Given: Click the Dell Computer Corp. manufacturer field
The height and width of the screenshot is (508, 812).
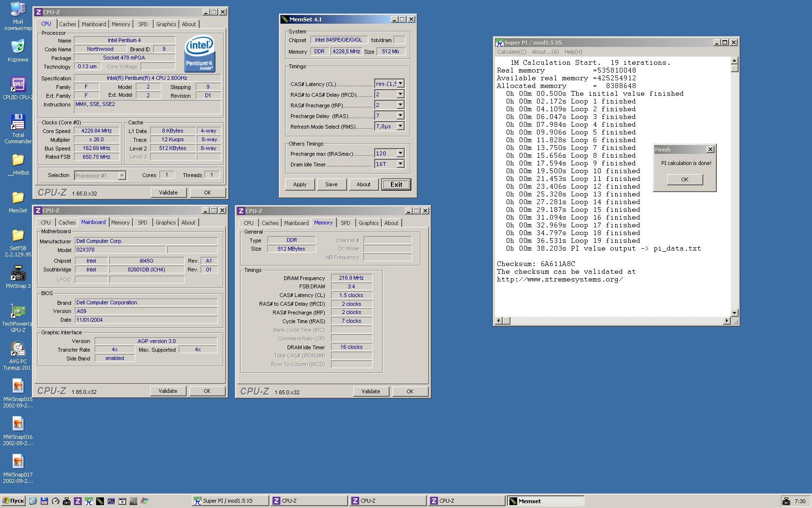Looking at the screenshot, I should [146, 241].
